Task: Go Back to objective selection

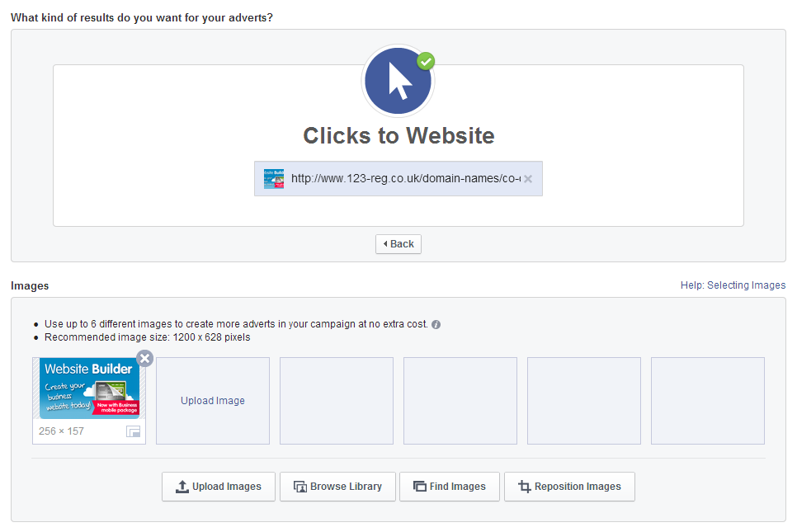Action: point(398,244)
